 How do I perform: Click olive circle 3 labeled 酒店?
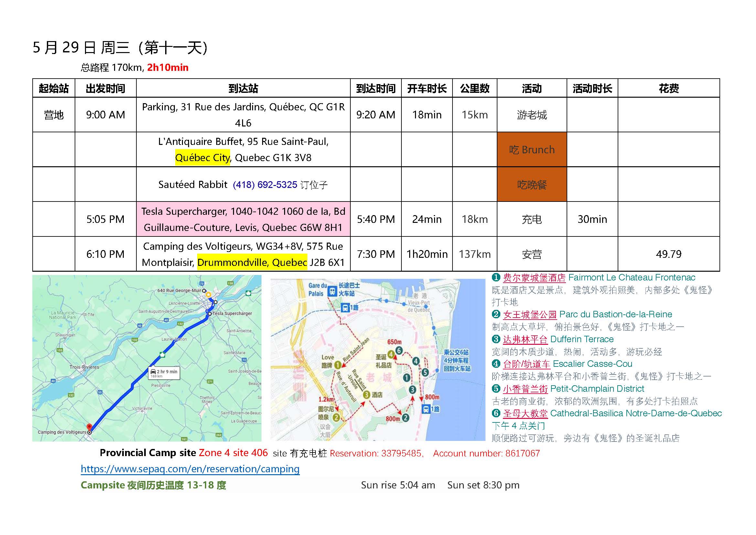(x=367, y=395)
